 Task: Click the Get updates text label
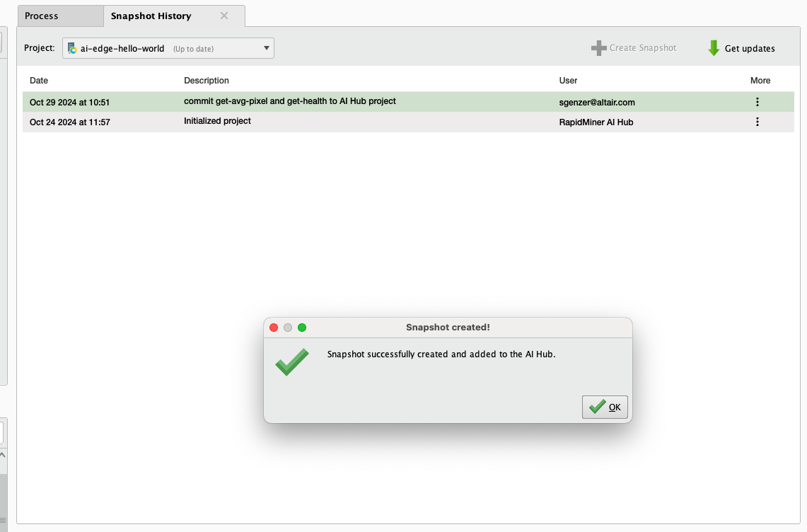point(750,49)
